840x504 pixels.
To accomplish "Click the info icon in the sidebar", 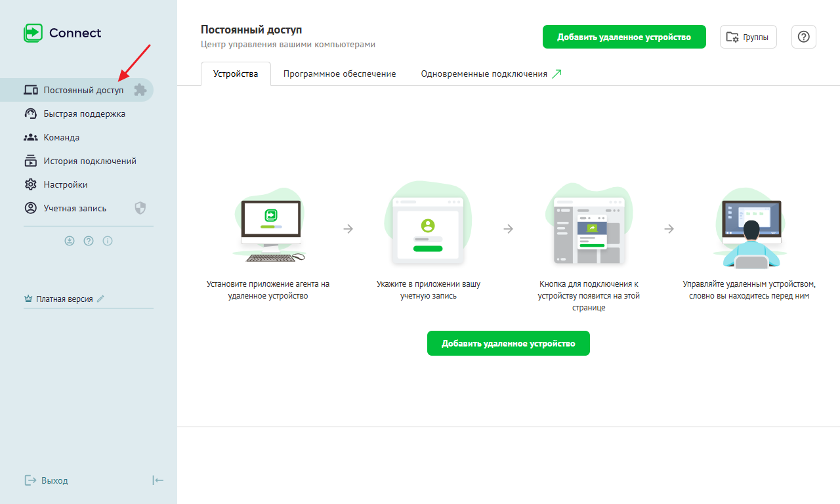I will [108, 241].
